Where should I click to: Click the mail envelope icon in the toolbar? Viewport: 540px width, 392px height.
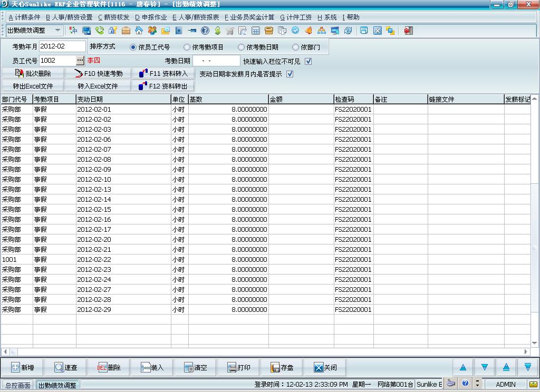(165, 31)
